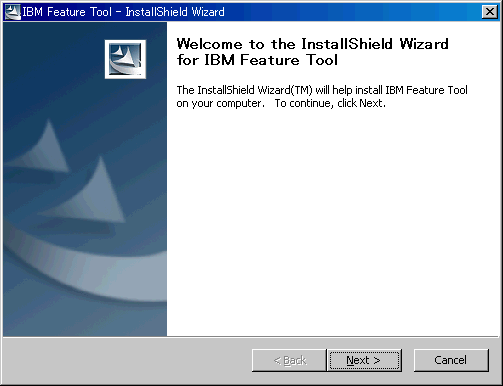Viewport: 503px width, 386px height.
Task: Click the disabled Back button
Action: click(289, 360)
